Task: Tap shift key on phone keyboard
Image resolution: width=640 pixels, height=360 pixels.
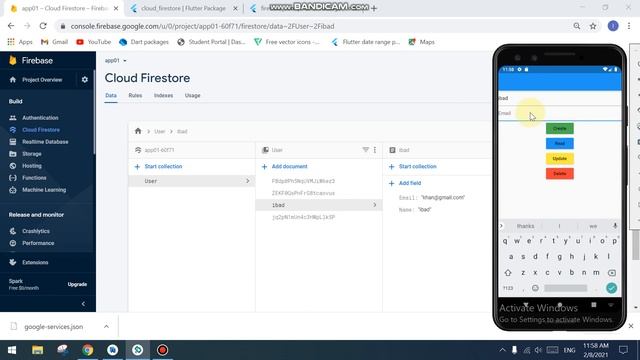Action: coord(508,273)
